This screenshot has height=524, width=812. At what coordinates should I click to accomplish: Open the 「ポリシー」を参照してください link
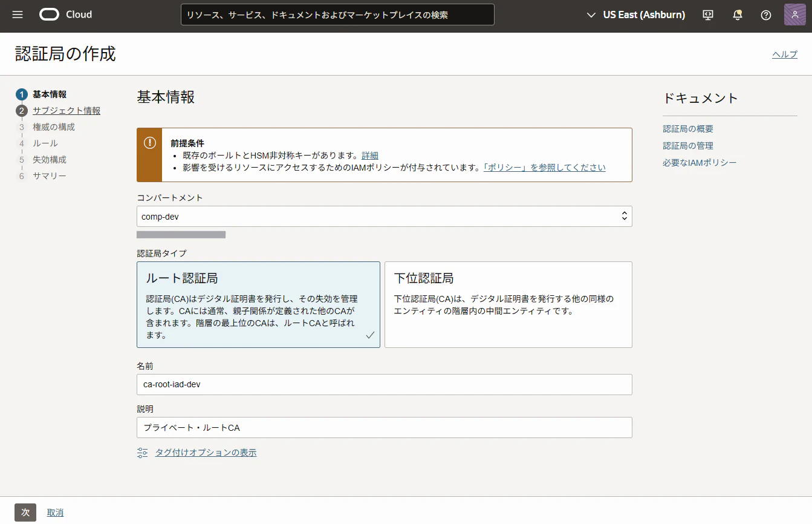[x=544, y=168]
